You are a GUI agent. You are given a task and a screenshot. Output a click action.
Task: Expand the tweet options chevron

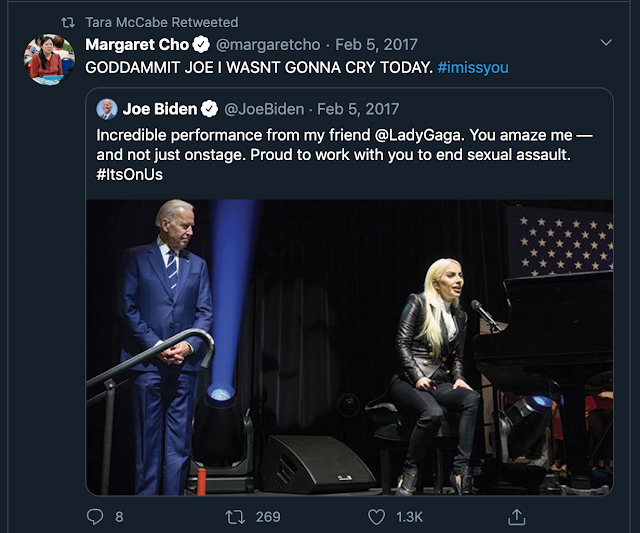[x=606, y=42]
